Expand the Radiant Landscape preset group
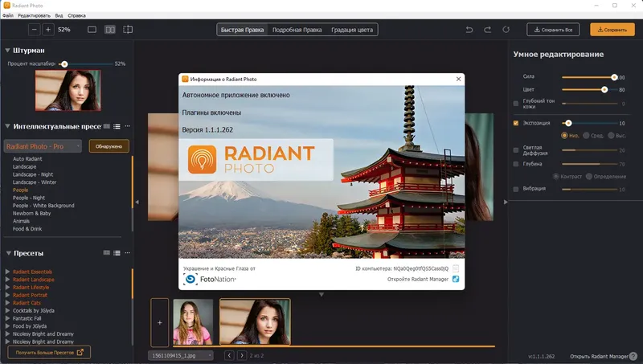The height and width of the screenshot is (364, 643). (x=7, y=280)
